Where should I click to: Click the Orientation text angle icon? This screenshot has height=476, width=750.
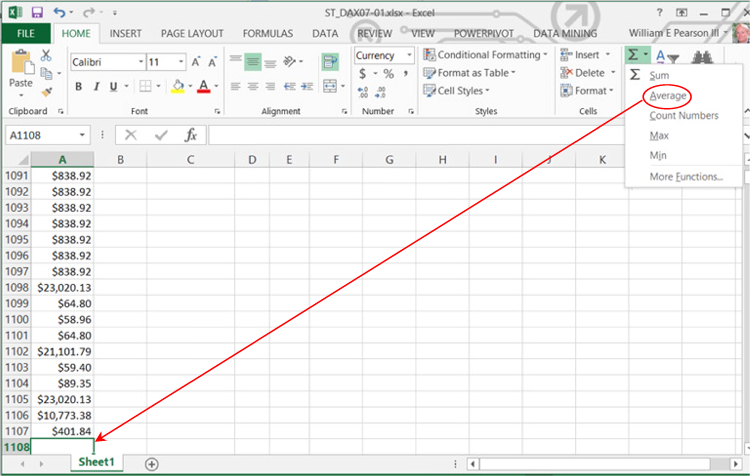pos(289,61)
